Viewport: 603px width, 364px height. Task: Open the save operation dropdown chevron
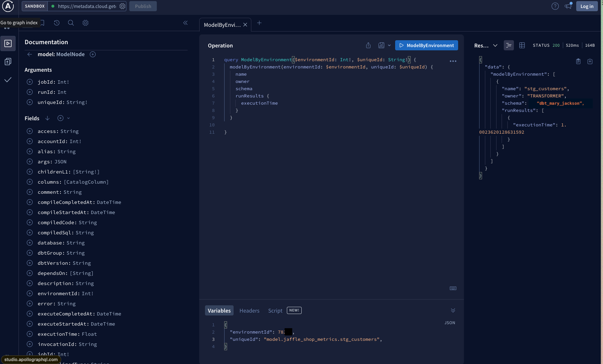pyautogui.click(x=390, y=45)
